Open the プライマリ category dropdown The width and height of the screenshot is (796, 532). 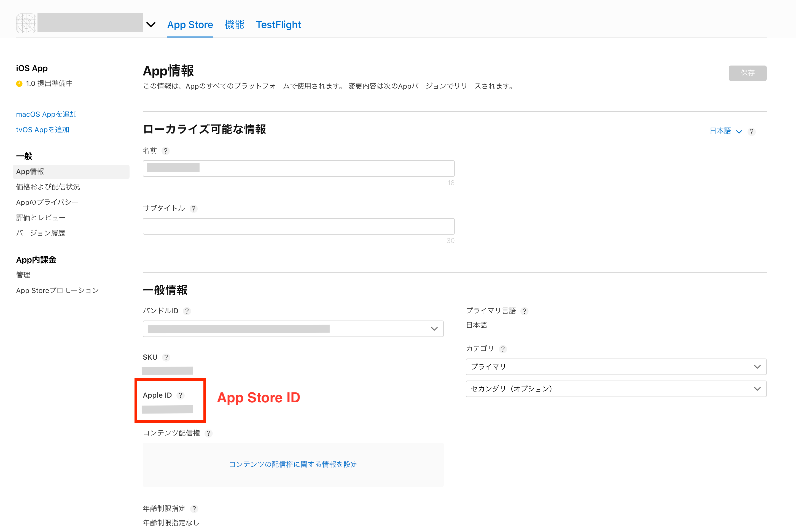(616, 367)
